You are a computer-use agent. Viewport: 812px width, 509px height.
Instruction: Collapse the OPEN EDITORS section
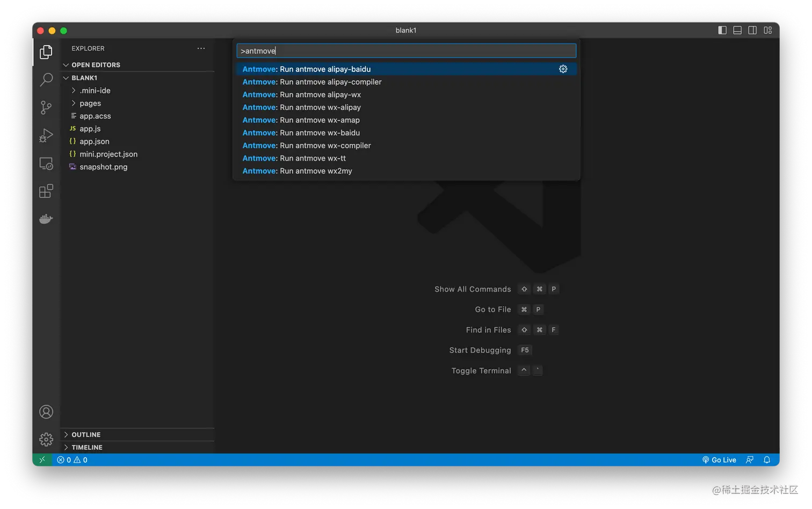137,64
